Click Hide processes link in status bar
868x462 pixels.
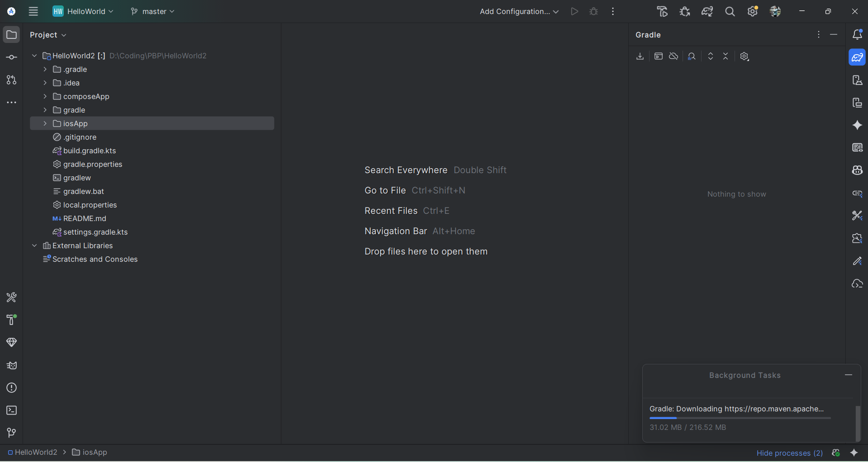coord(789,453)
